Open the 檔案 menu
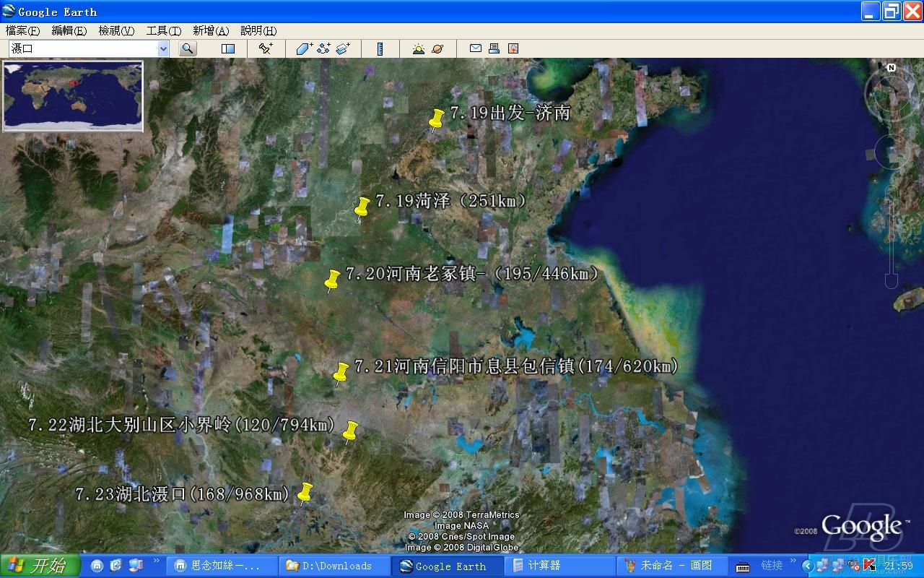 22,30
